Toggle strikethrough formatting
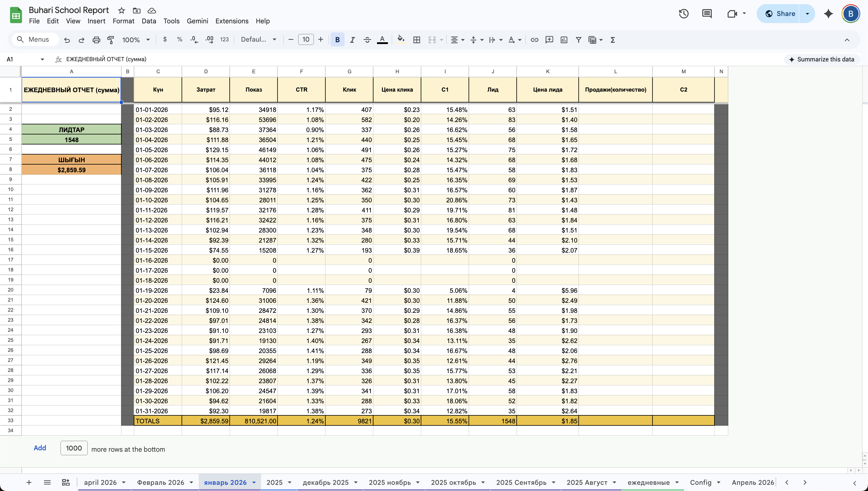 click(367, 40)
